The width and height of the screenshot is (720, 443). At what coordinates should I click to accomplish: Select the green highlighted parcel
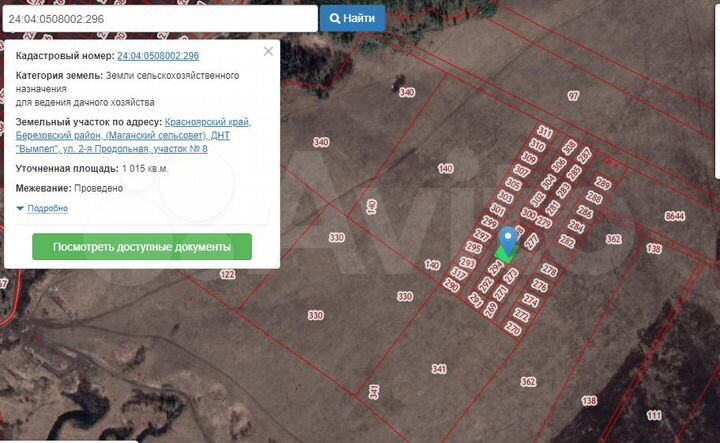coord(505,255)
